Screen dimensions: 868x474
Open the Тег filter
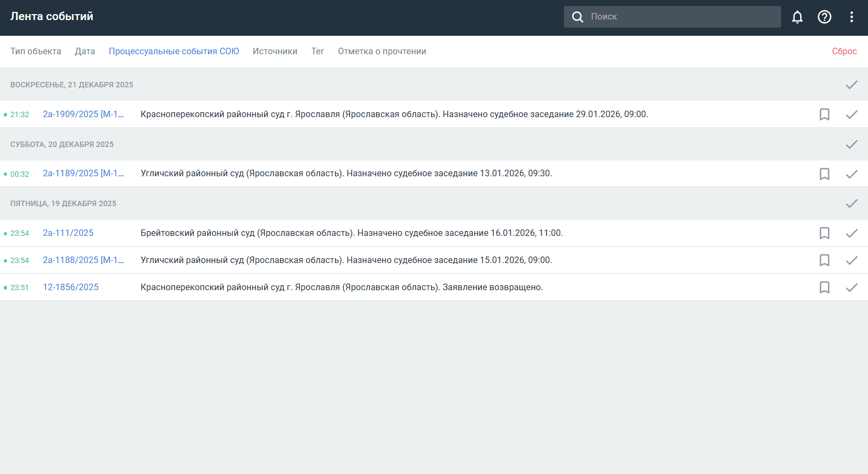pyautogui.click(x=318, y=52)
